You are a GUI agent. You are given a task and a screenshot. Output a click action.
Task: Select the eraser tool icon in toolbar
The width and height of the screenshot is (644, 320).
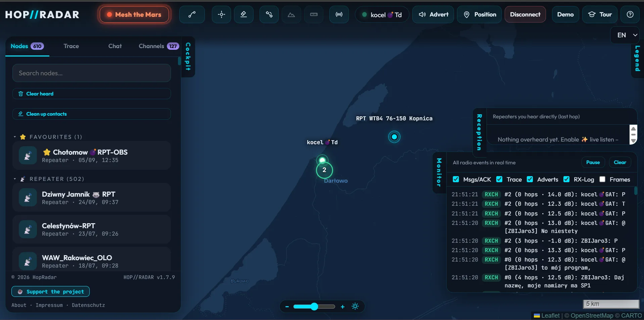coord(244,14)
